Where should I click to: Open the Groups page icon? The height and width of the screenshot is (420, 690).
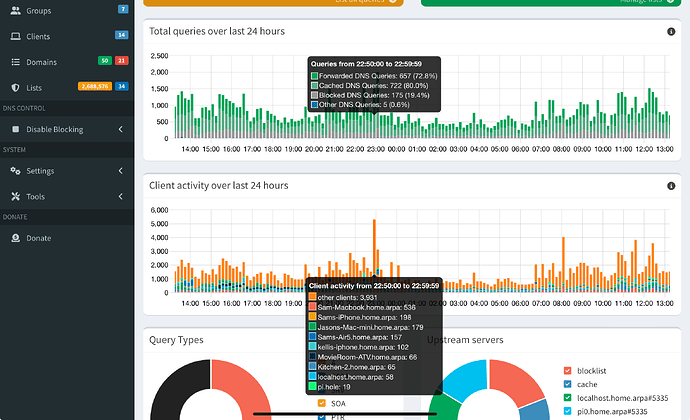tap(15, 11)
